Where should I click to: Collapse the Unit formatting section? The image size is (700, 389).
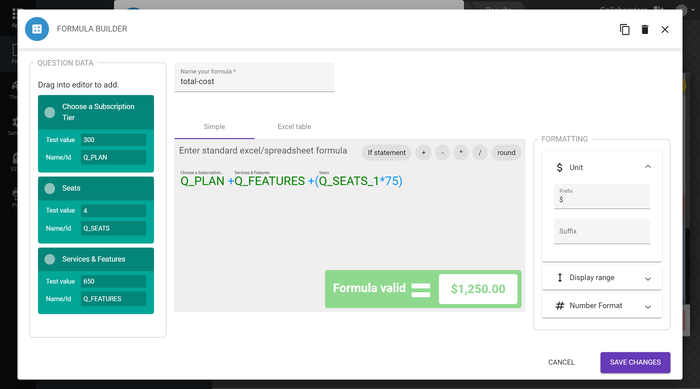pos(648,167)
